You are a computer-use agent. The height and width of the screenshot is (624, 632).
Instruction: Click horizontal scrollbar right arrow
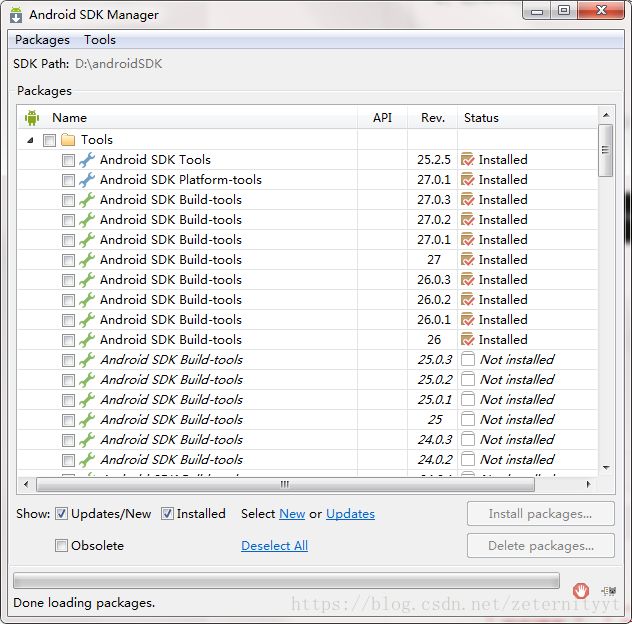pyautogui.click(x=588, y=484)
